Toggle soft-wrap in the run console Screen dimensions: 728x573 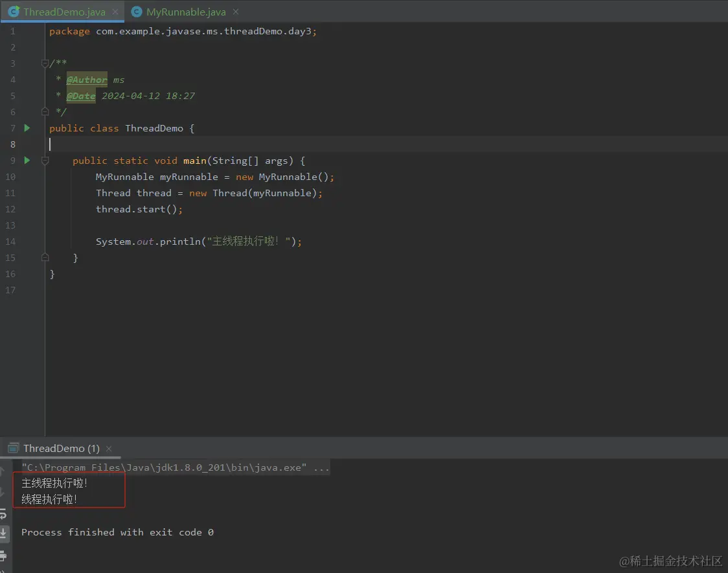point(3,514)
